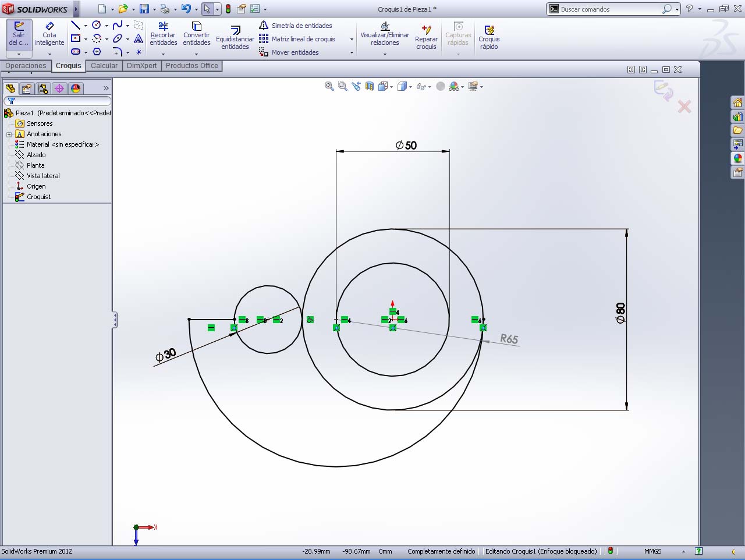Click the Section View icon

coord(370,86)
